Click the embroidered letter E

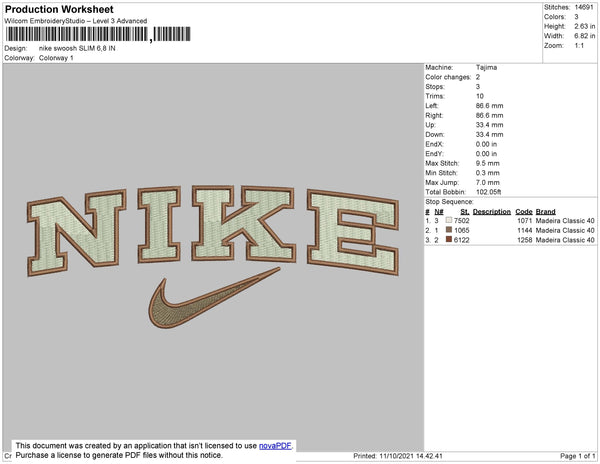(353, 232)
